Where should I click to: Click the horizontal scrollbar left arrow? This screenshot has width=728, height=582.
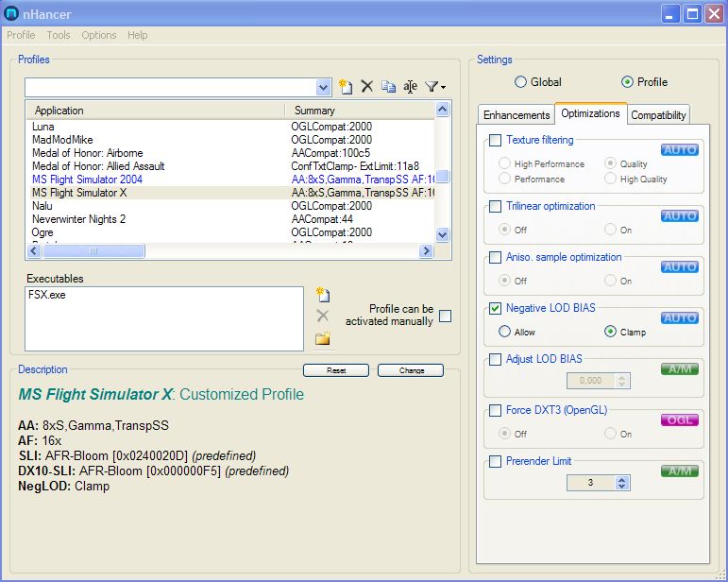pos(34,251)
